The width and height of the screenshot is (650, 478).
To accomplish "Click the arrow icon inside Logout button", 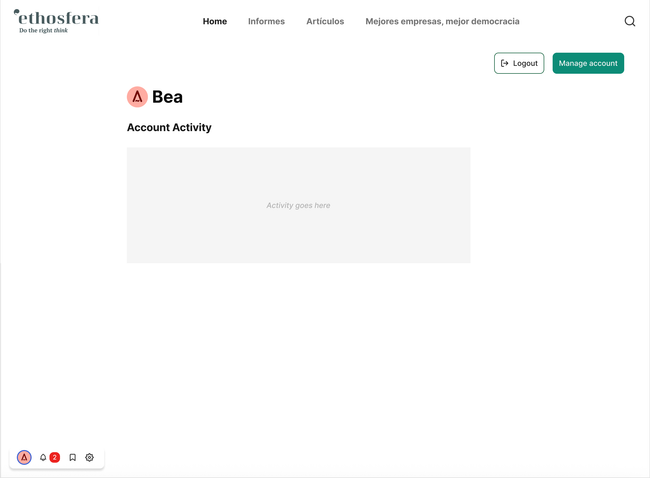I will coord(505,63).
